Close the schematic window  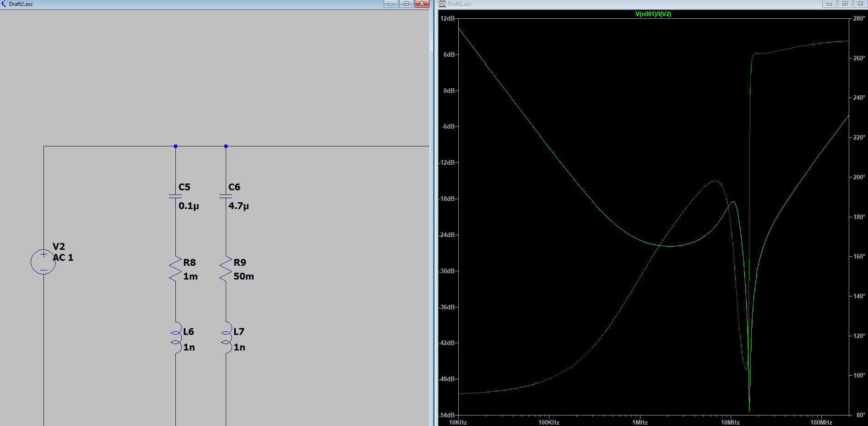(x=422, y=4)
